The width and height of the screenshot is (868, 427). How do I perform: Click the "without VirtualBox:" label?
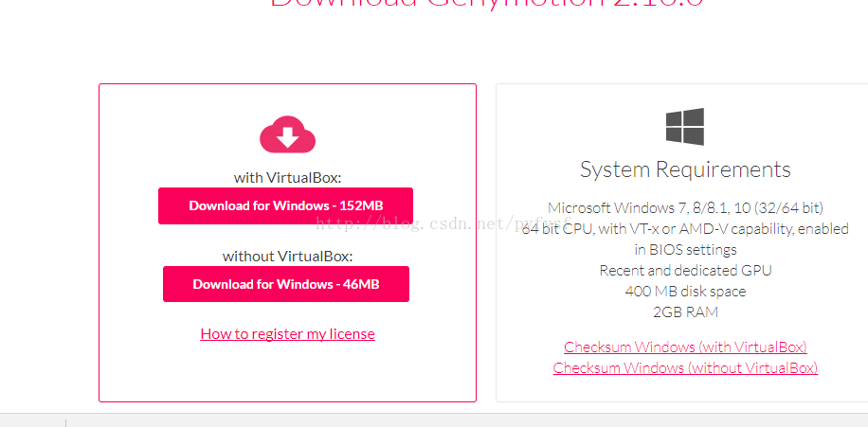287,256
